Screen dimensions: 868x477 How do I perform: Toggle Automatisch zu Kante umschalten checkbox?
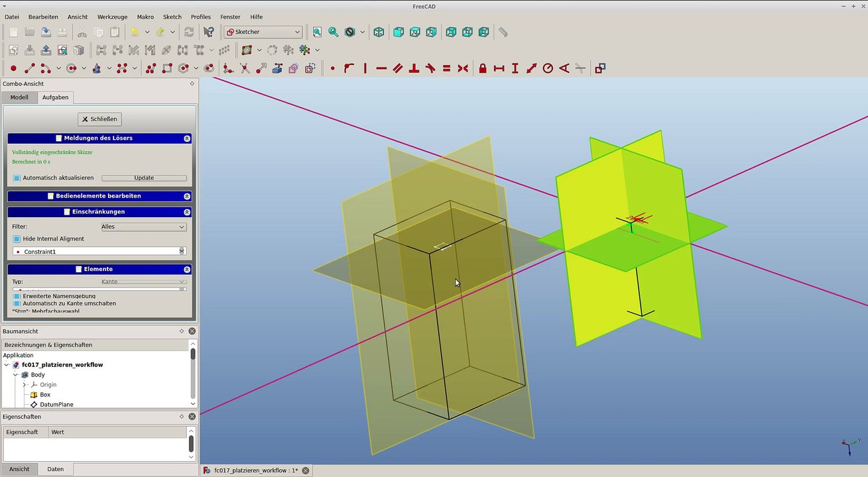tap(17, 303)
